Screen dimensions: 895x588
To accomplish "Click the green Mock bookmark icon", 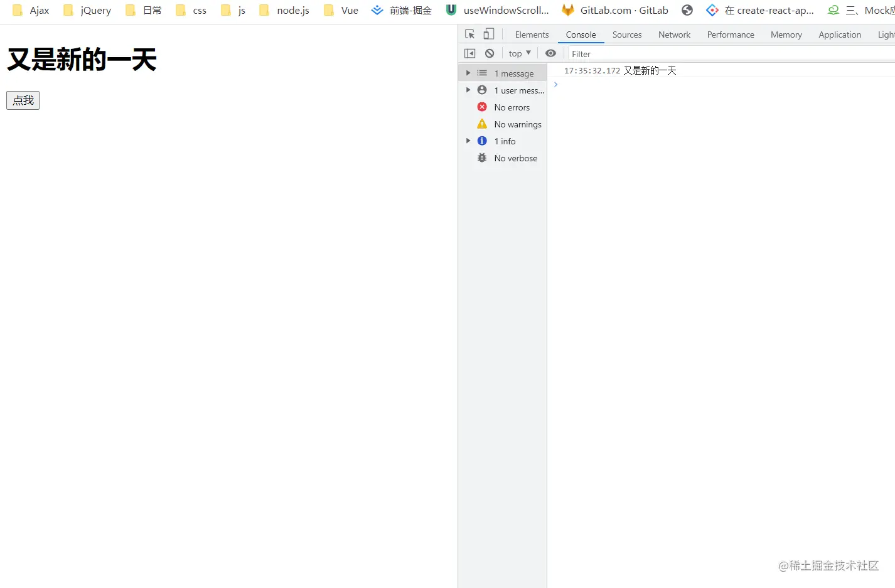I will (x=833, y=10).
